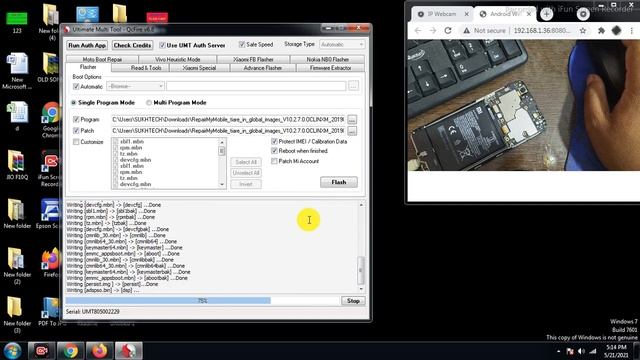Image resolution: width=640 pixels, height=360 pixels.
Task: Toggle Reboot when finished checkbox
Action: [x=274, y=151]
